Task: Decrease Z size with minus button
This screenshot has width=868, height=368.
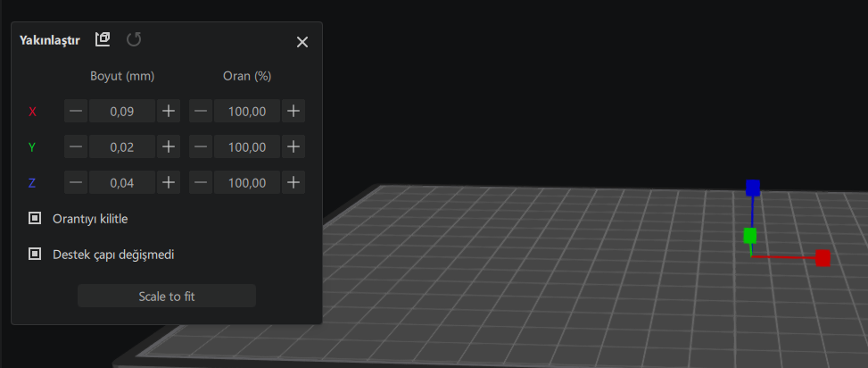Action: (76, 182)
